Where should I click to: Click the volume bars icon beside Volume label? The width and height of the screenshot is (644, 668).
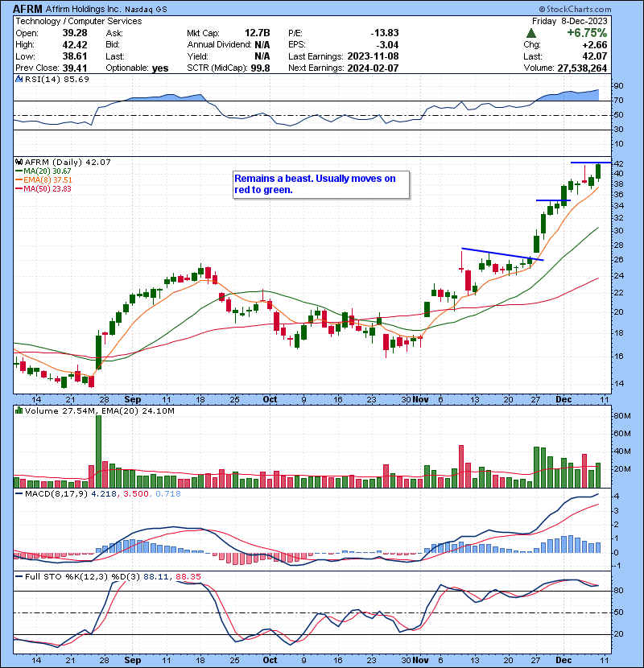coord(19,410)
